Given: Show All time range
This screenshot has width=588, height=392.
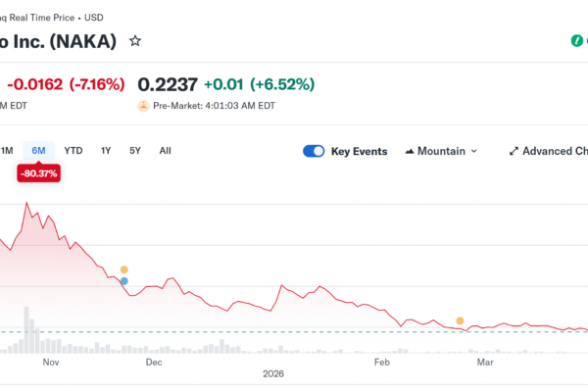Looking at the screenshot, I should coord(165,151).
